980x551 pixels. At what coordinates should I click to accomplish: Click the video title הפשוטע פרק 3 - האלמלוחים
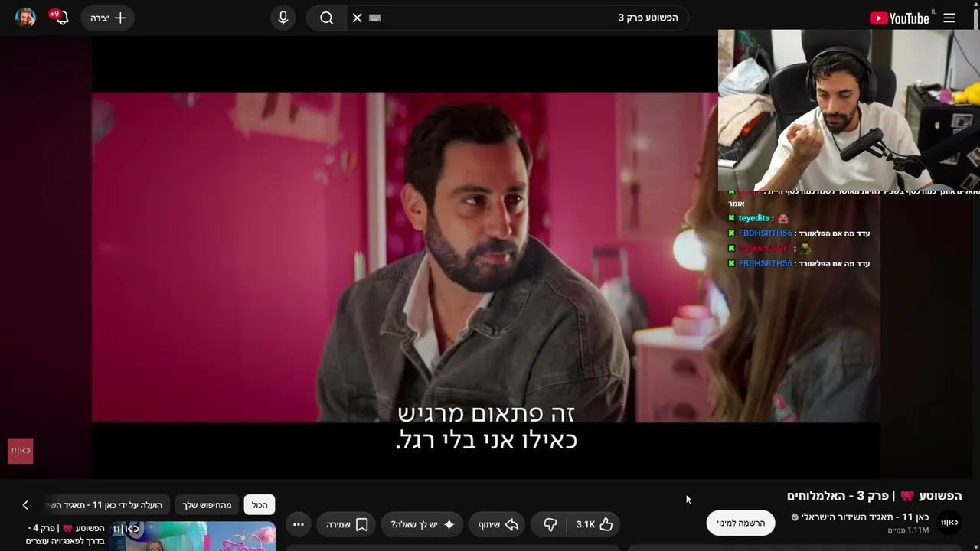click(x=874, y=496)
